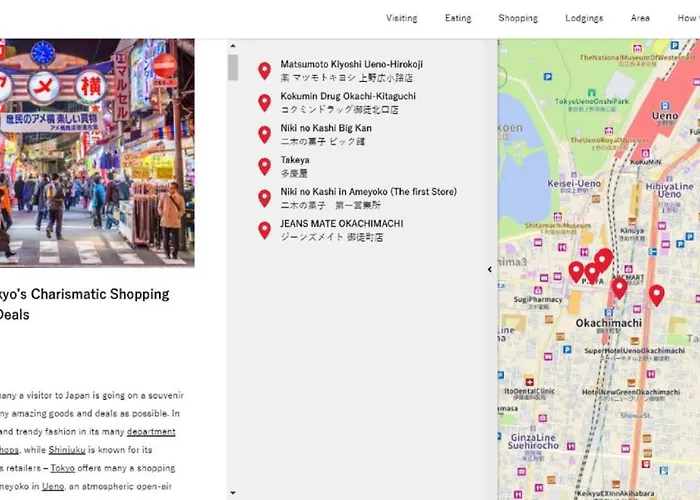Viewport: 700px width, 500px height.
Task: Select the leftmost red map marker
Action: (x=576, y=271)
